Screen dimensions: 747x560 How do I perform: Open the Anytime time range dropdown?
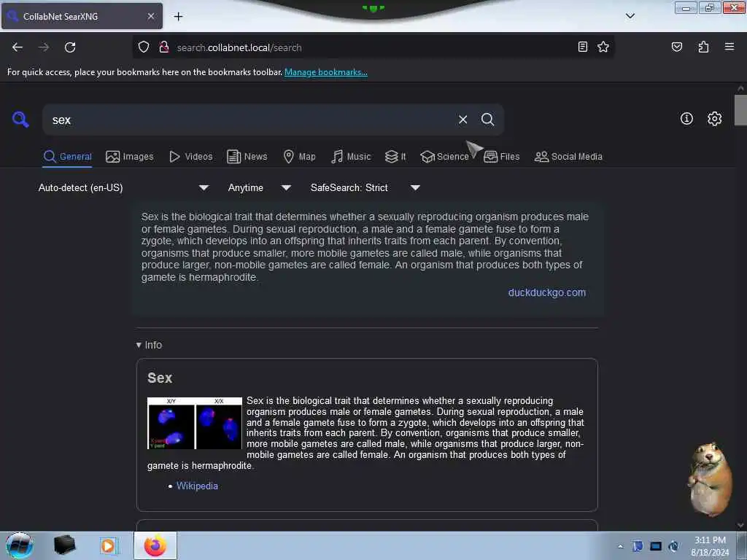click(x=259, y=187)
